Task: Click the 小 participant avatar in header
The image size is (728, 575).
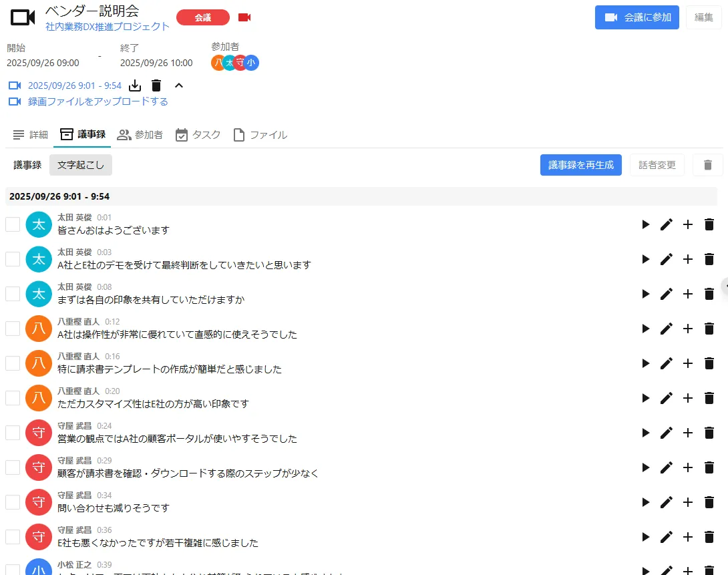Action: (x=251, y=63)
